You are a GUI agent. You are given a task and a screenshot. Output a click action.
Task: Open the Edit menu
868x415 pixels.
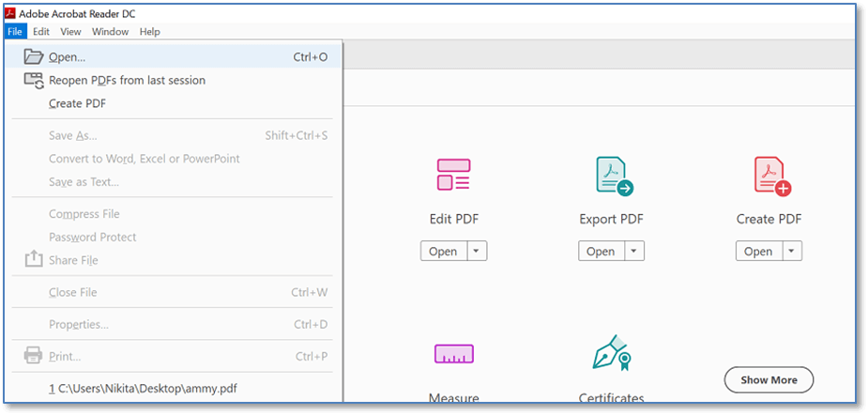click(41, 32)
